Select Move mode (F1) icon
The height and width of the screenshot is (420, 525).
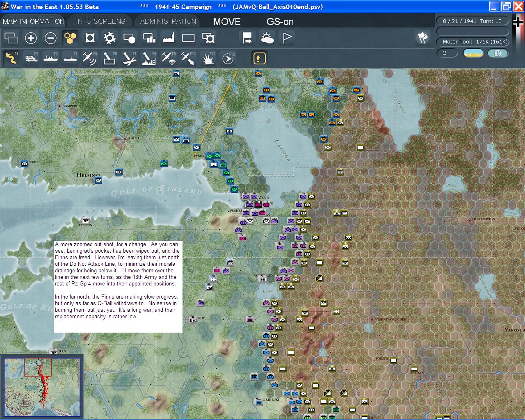click(x=11, y=58)
